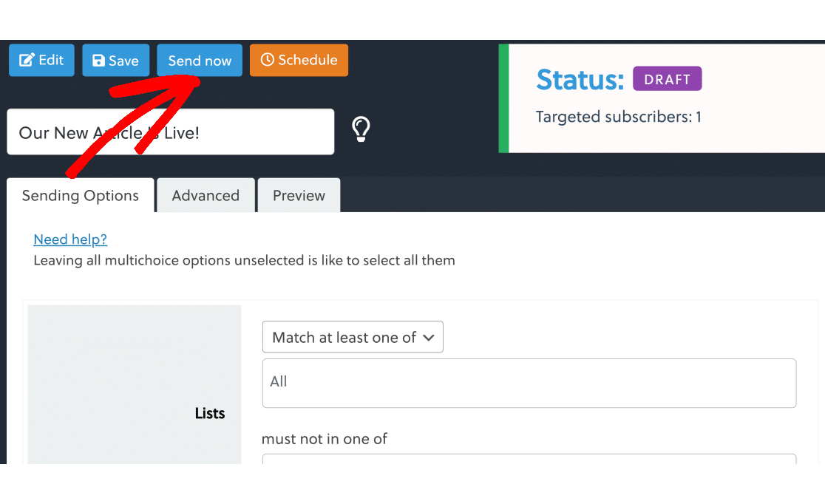Image resolution: width=825 pixels, height=504 pixels.
Task: Click the lightbulb hint icon
Action: pyautogui.click(x=361, y=129)
